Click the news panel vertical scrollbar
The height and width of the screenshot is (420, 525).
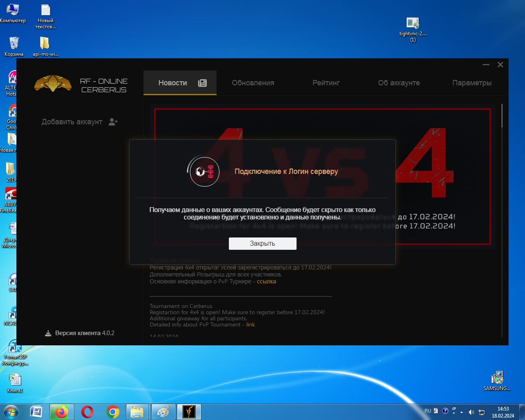pyautogui.click(x=502, y=116)
